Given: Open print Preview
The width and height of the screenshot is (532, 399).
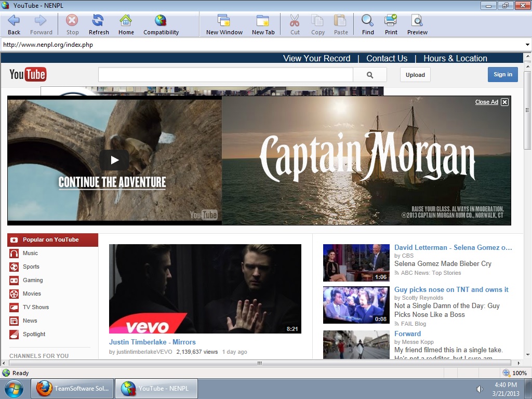Looking at the screenshot, I should tap(417, 25).
